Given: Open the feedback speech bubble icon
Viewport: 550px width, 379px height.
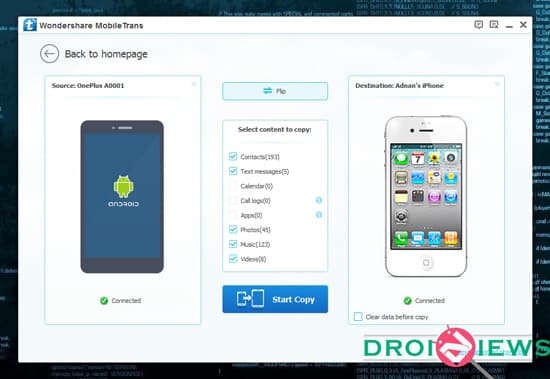Looking at the screenshot, I should tap(478, 25).
